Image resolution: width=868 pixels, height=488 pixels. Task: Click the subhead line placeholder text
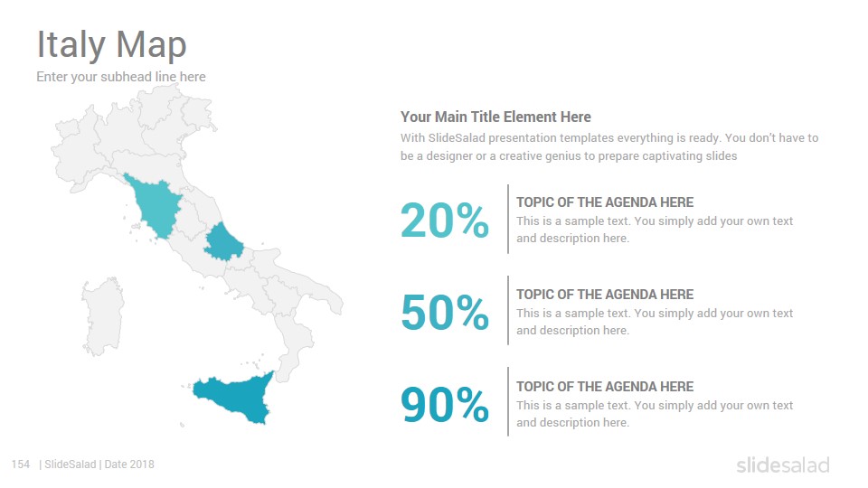pos(120,77)
